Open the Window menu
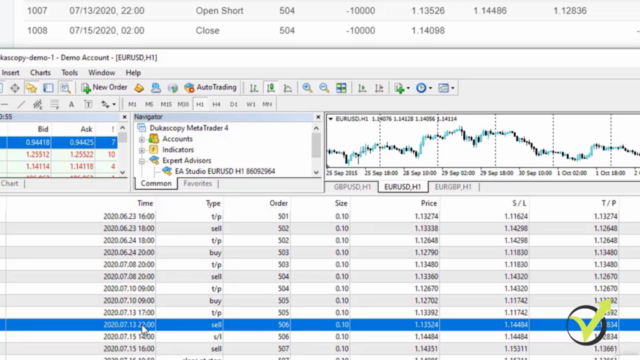This screenshot has height=360, width=640. pos(102,73)
